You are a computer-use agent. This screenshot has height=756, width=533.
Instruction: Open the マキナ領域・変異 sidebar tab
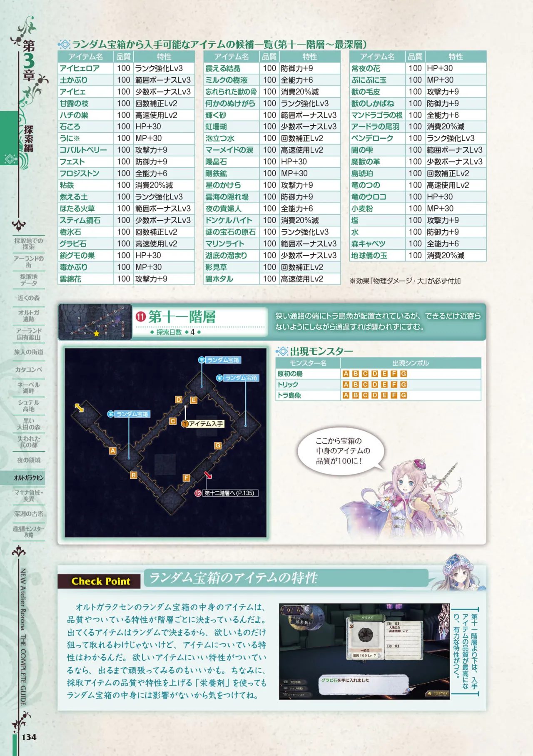(x=28, y=495)
